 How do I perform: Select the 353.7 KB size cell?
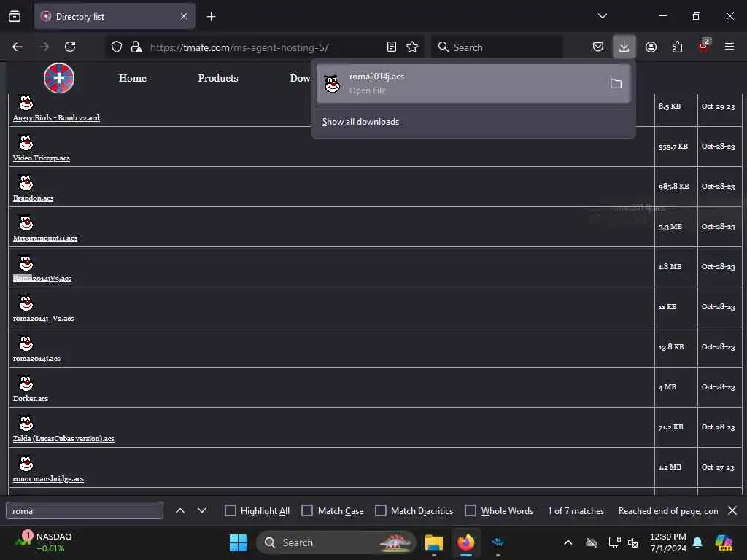click(x=676, y=146)
